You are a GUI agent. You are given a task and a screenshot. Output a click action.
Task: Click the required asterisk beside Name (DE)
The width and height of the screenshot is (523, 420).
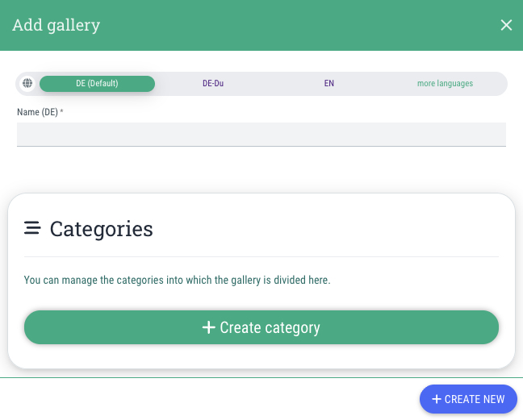pyautogui.click(x=61, y=111)
